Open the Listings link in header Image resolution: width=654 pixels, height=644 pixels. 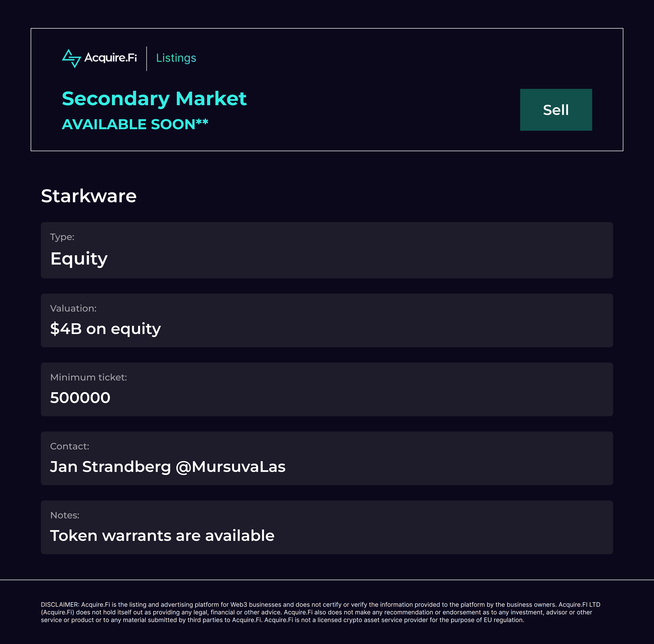(176, 58)
